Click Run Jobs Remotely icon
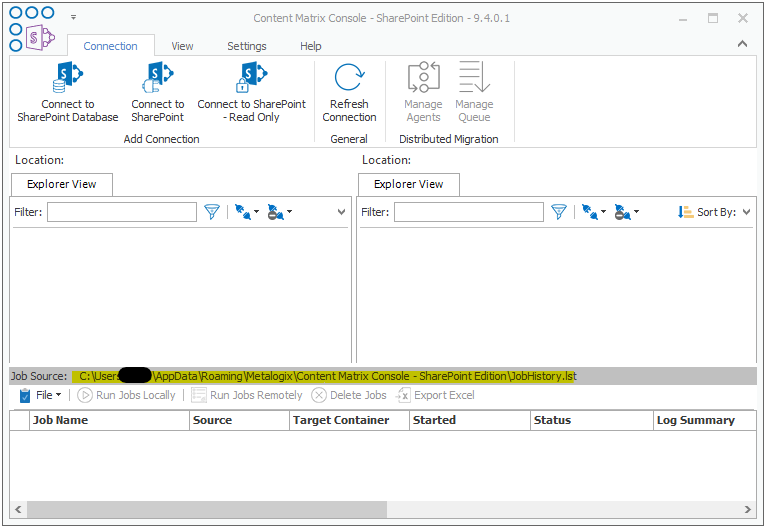Screen dimensions: 766x530 coord(199,395)
